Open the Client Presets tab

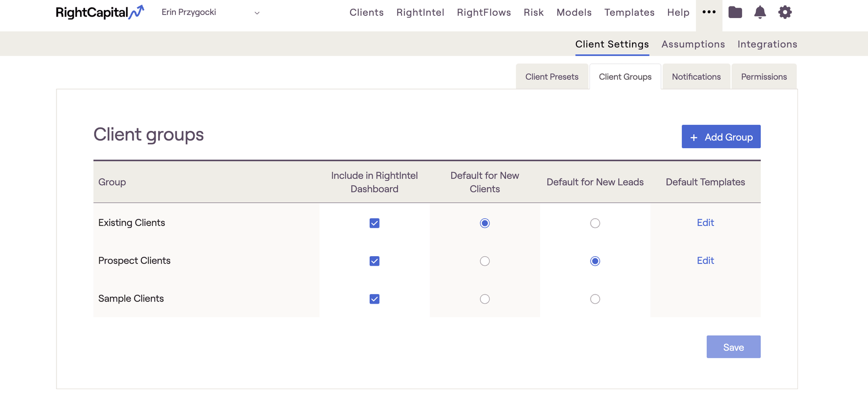click(552, 77)
